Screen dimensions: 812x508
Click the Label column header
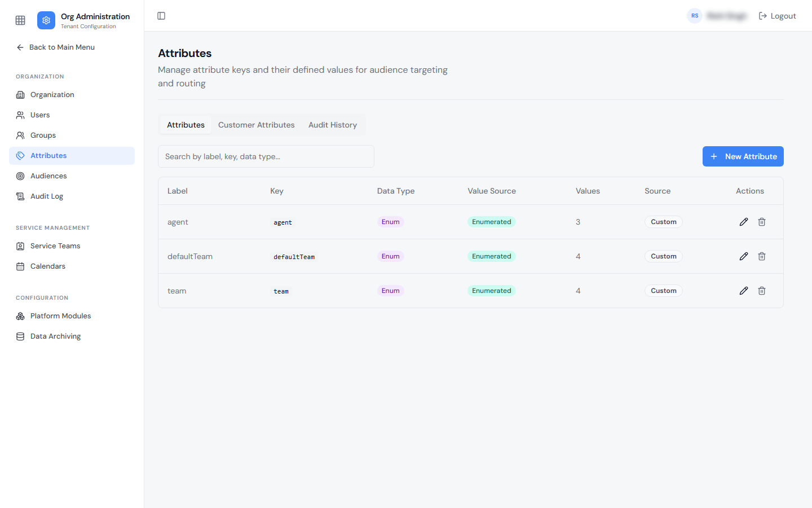click(x=178, y=191)
